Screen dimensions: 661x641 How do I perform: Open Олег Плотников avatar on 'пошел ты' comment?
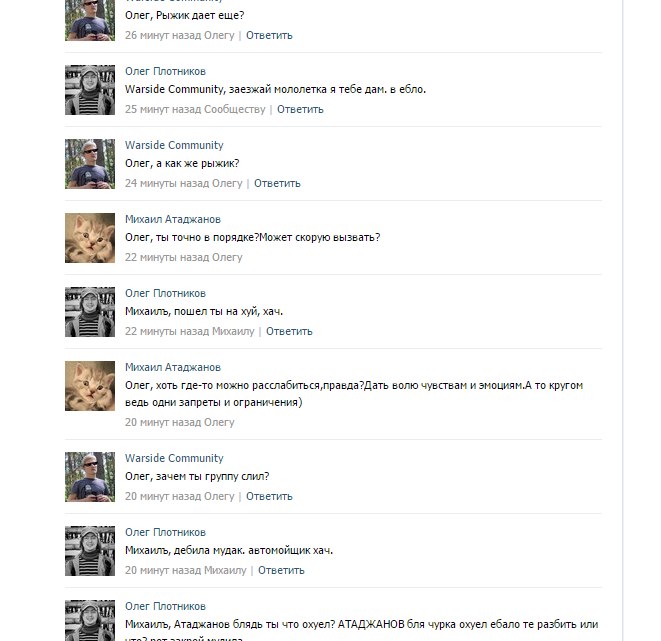point(90,312)
